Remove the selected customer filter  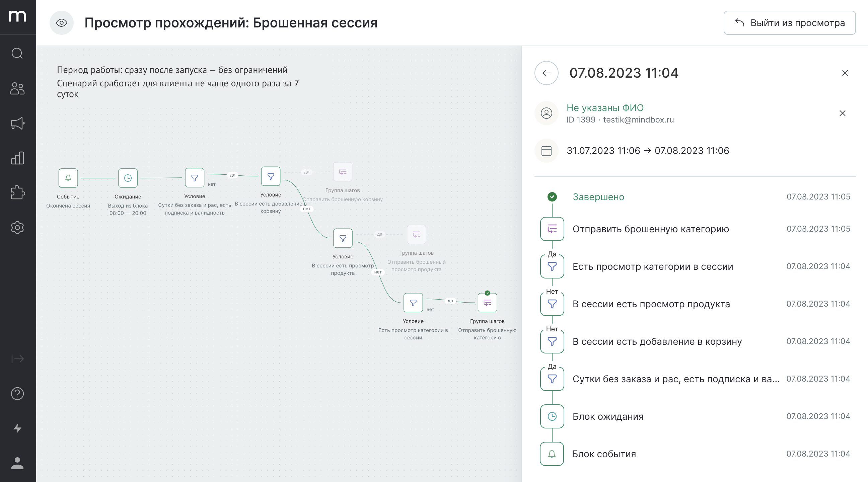click(843, 113)
